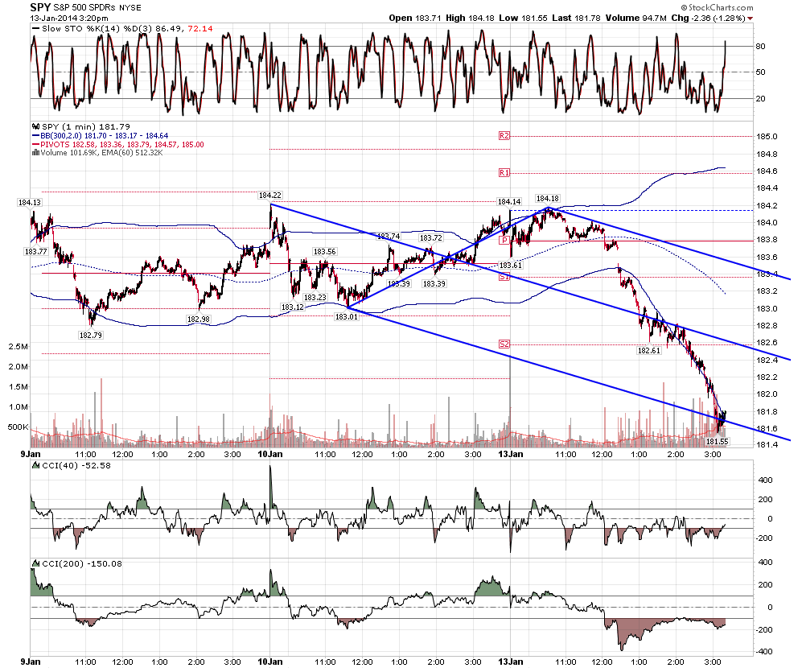Select the P pivot point marker

click(504, 241)
